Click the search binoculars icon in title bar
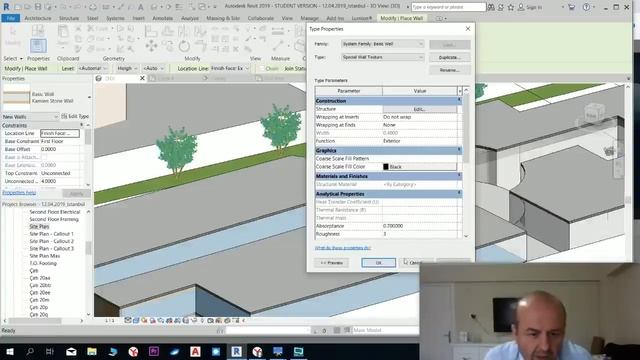This screenshot has width=640, height=360. [491, 7]
